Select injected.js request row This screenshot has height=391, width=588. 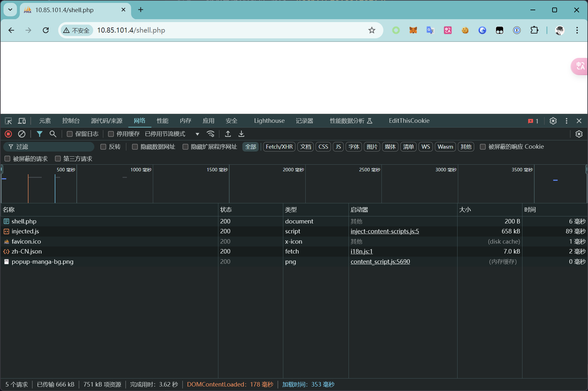[294, 231]
